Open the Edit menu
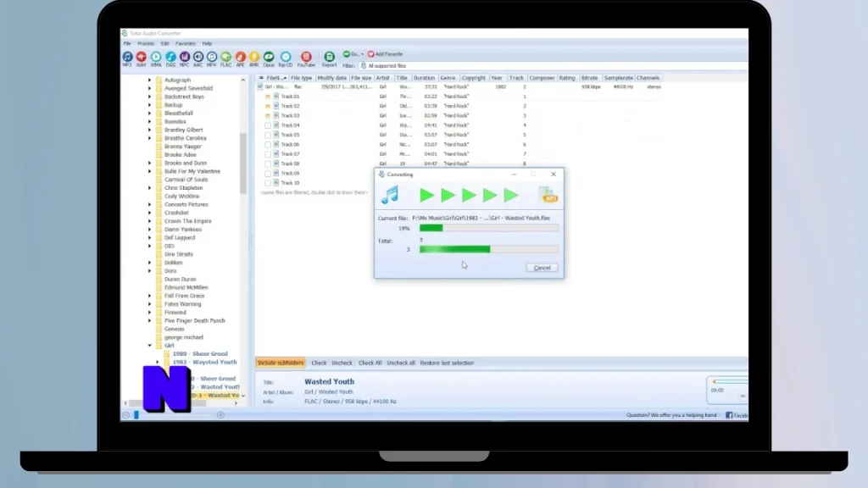The height and width of the screenshot is (488, 868). [x=165, y=44]
